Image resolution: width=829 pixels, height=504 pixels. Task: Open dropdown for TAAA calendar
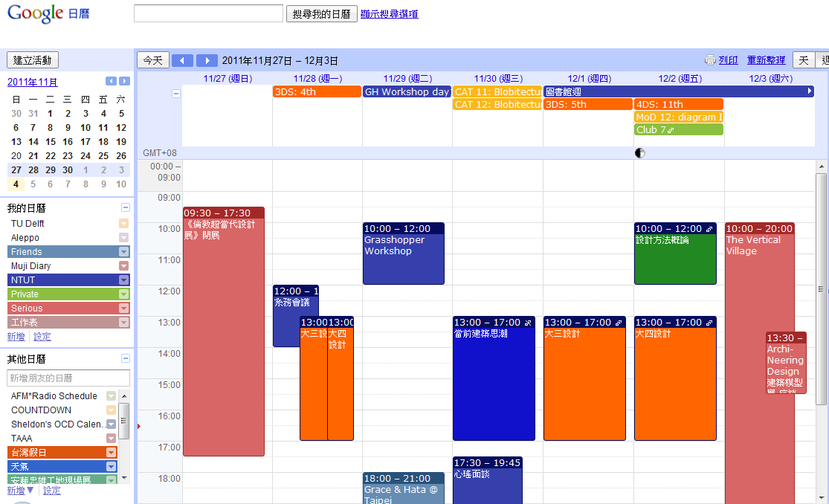(111, 438)
